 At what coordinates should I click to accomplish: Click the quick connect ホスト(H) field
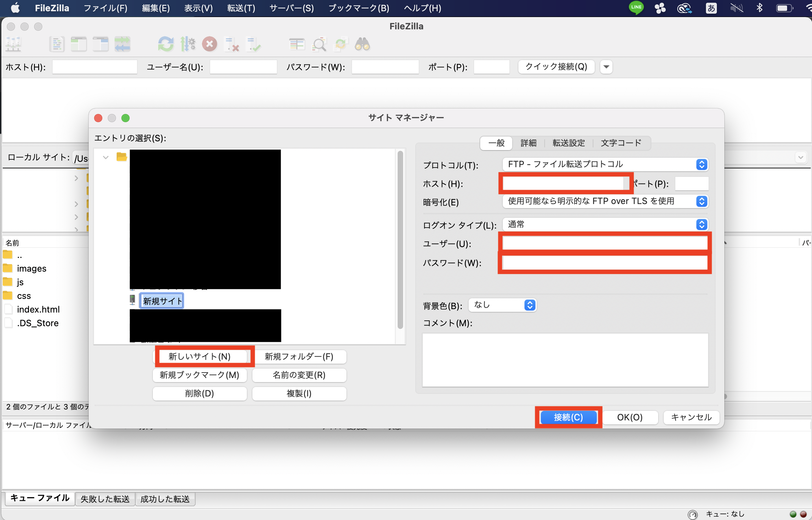95,67
